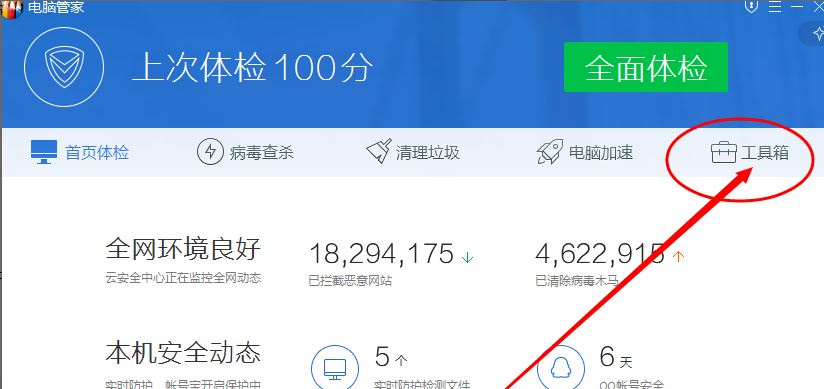
Task: Click the 18,294,175 blocked sites count
Action: coord(381,253)
